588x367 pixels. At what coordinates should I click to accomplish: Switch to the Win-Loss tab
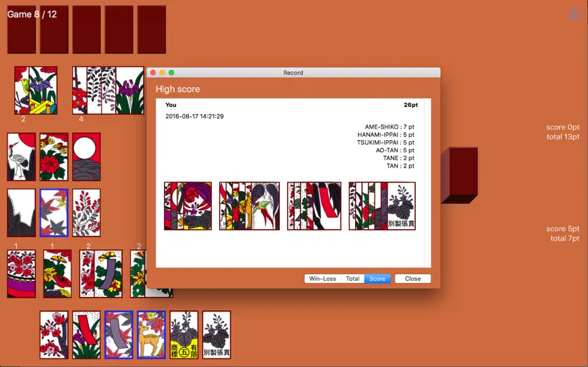tap(323, 278)
